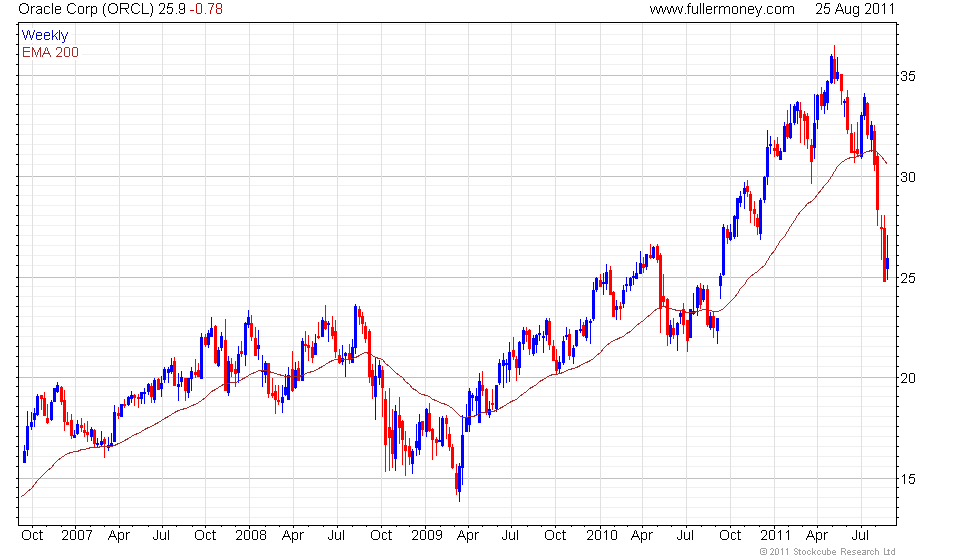The image size is (980, 560).
Task: Click the 35 price axis label
Action: [x=908, y=76]
